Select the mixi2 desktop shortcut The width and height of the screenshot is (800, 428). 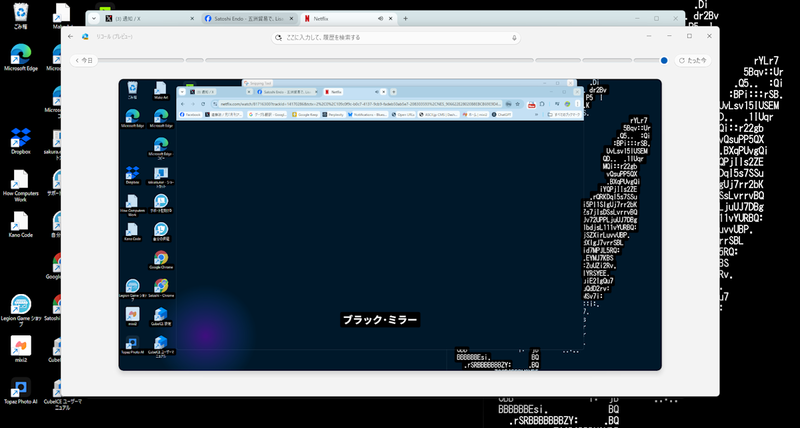coord(21,349)
